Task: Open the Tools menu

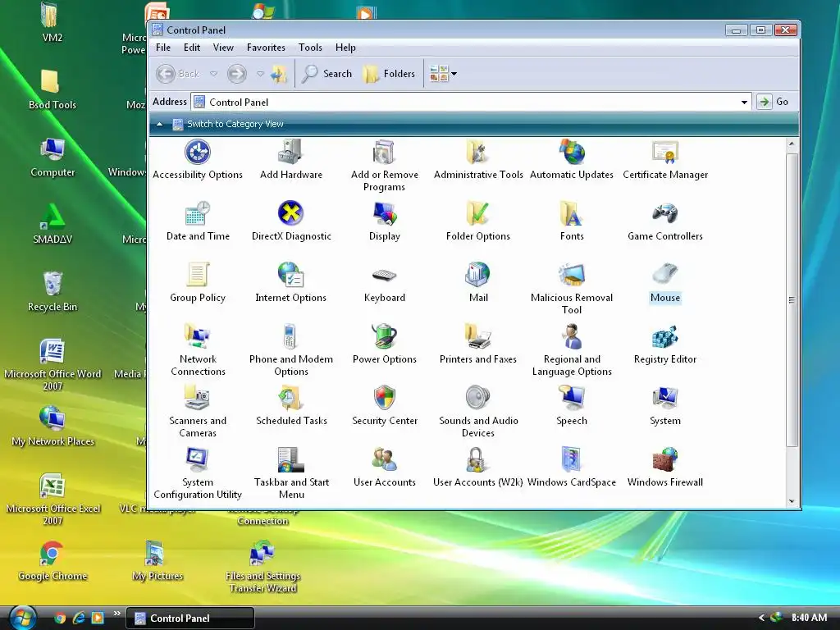Action: 310,48
